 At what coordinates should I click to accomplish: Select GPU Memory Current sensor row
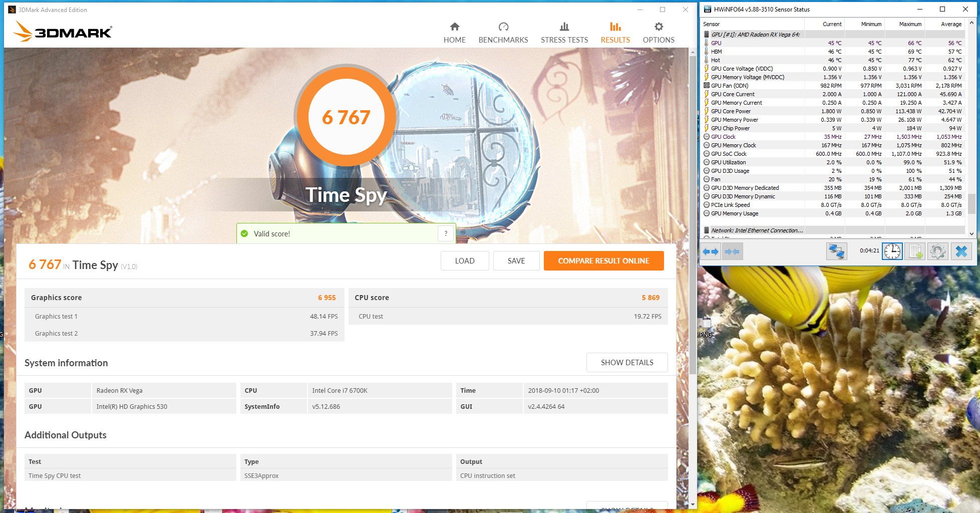pos(833,103)
